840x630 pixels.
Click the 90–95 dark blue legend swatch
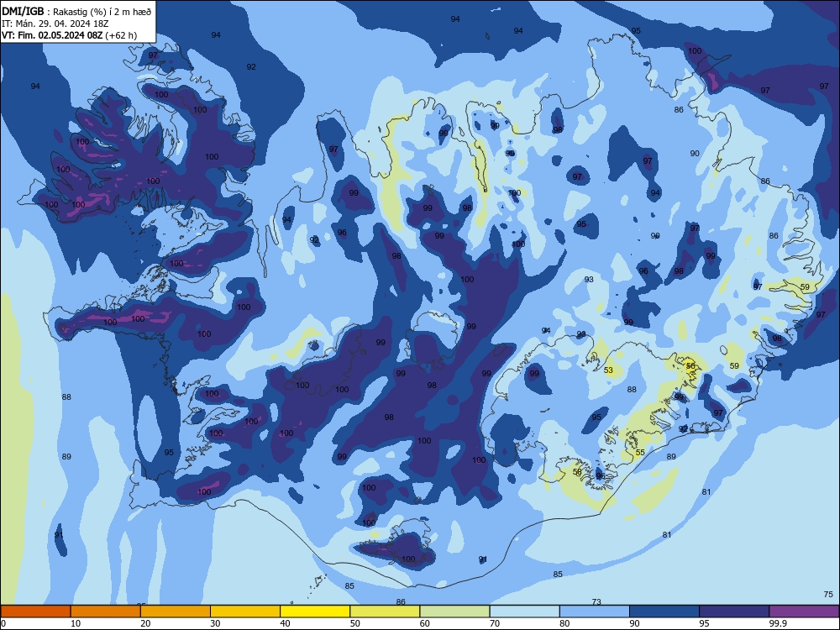pos(664,612)
